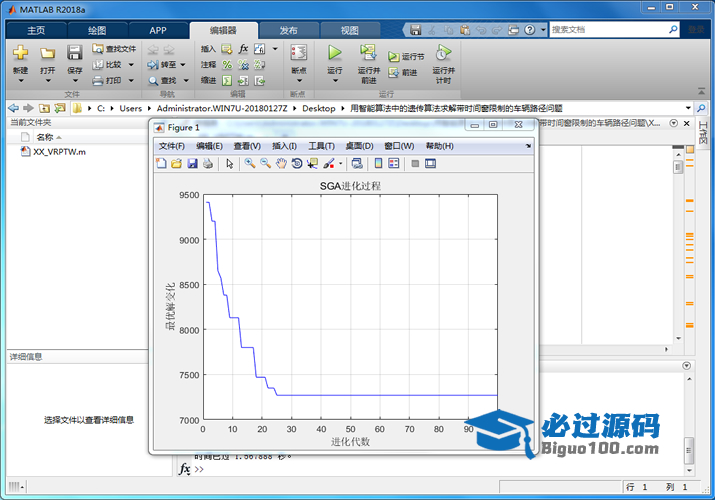The width and height of the screenshot is (715, 500).
Task: Click the Rotate 3D icon in Figure toolbar
Action: click(x=297, y=163)
